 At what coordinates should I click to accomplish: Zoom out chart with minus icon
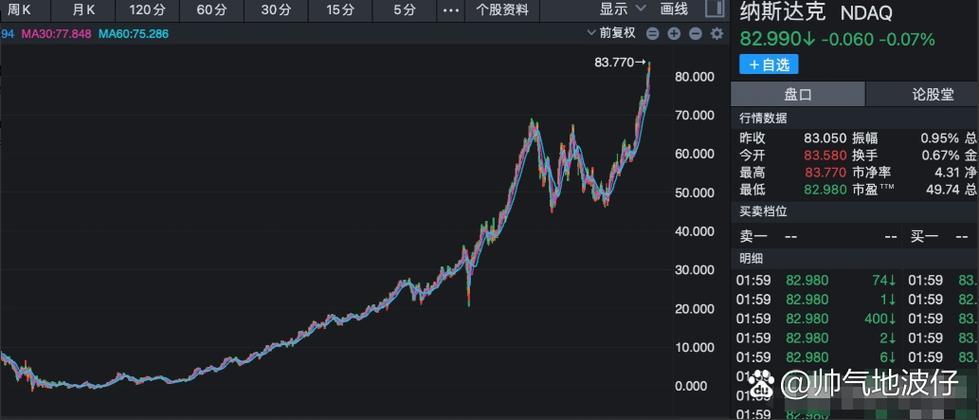pyautogui.click(x=695, y=34)
